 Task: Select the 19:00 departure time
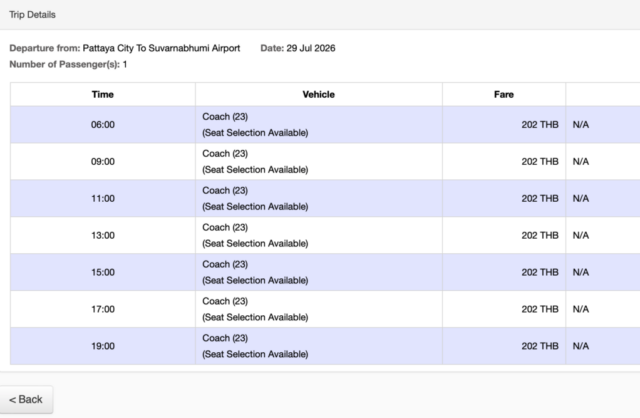103,346
